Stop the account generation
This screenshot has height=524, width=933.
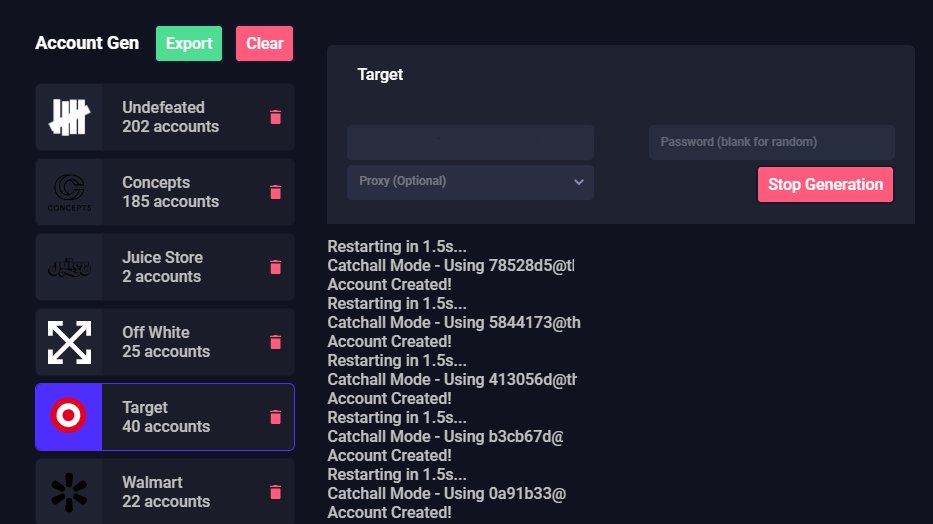[x=825, y=184]
